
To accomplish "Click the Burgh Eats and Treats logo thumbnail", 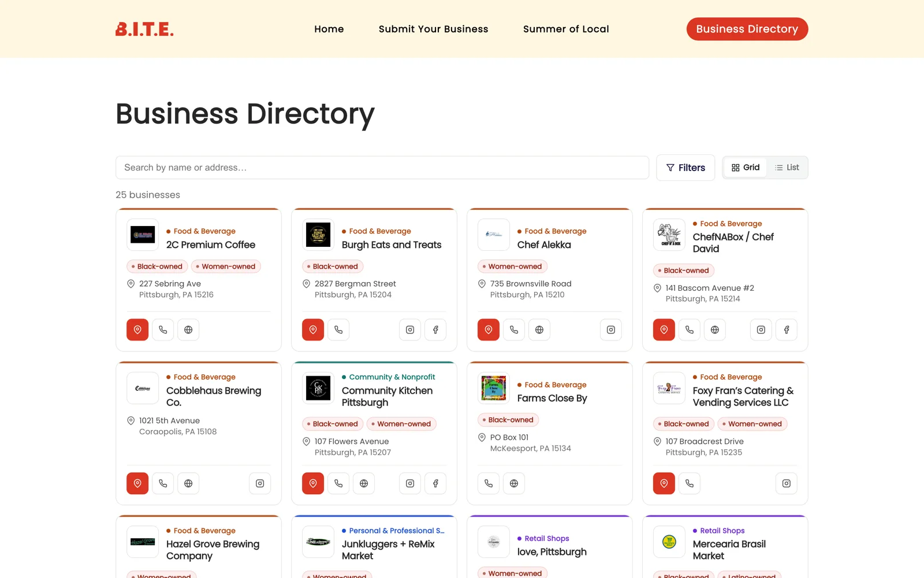I will click(x=318, y=235).
